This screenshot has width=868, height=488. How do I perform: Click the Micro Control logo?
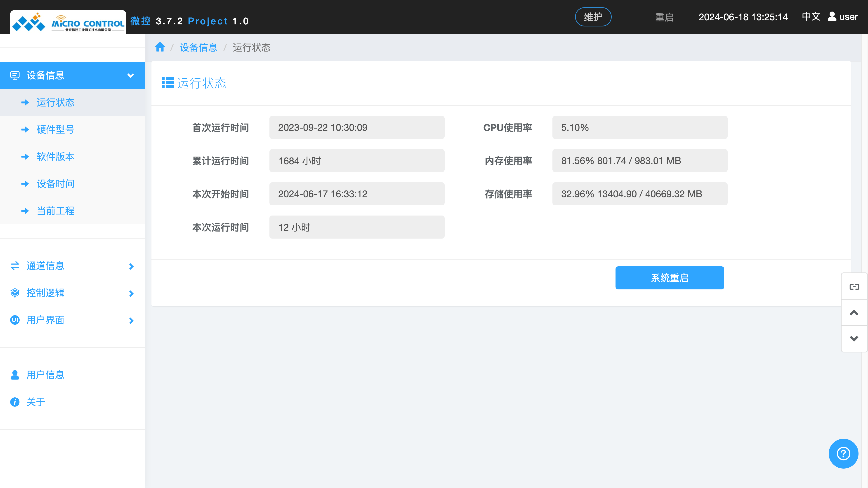[x=68, y=23]
